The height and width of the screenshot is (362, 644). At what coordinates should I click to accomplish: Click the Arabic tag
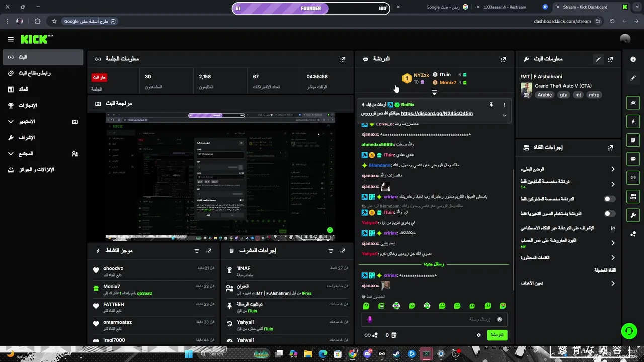[545, 95]
